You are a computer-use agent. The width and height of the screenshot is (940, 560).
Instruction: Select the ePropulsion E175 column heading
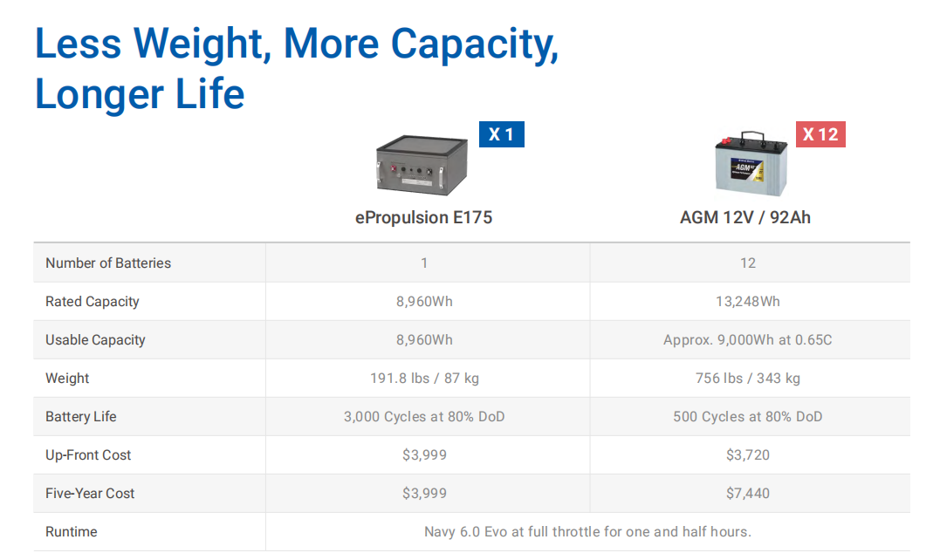click(x=424, y=217)
